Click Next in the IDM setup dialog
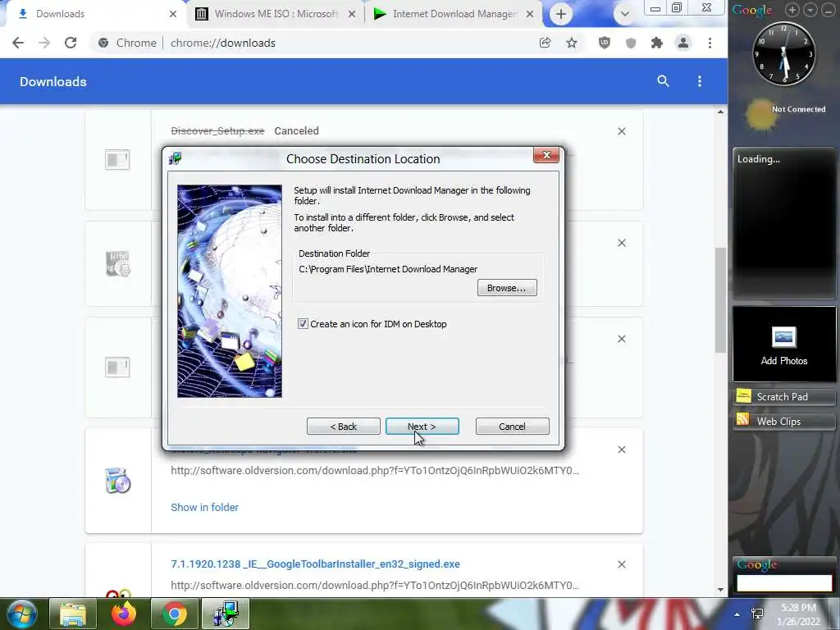 (x=422, y=427)
